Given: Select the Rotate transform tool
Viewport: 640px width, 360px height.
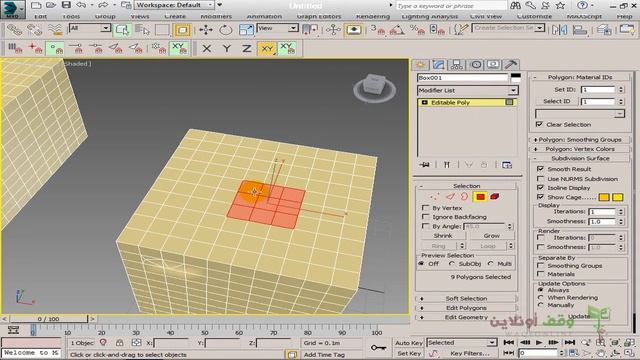Looking at the screenshot, I should coord(226,30).
